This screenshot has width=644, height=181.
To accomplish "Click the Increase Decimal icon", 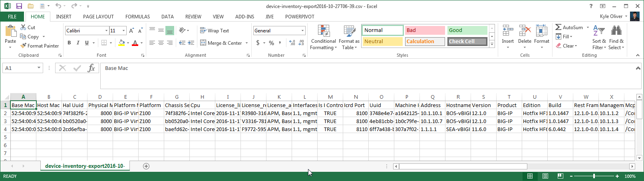I will pyautogui.click(x=292, y=43).
